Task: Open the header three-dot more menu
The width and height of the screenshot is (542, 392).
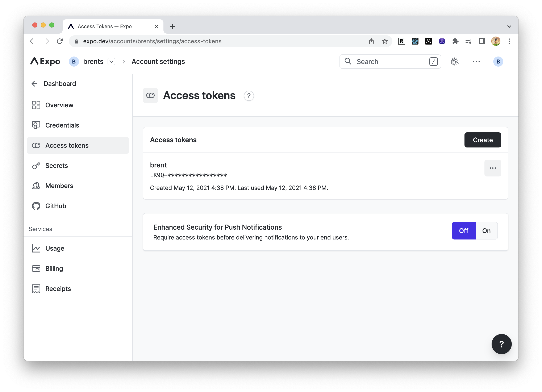Action: click(476, 61)
